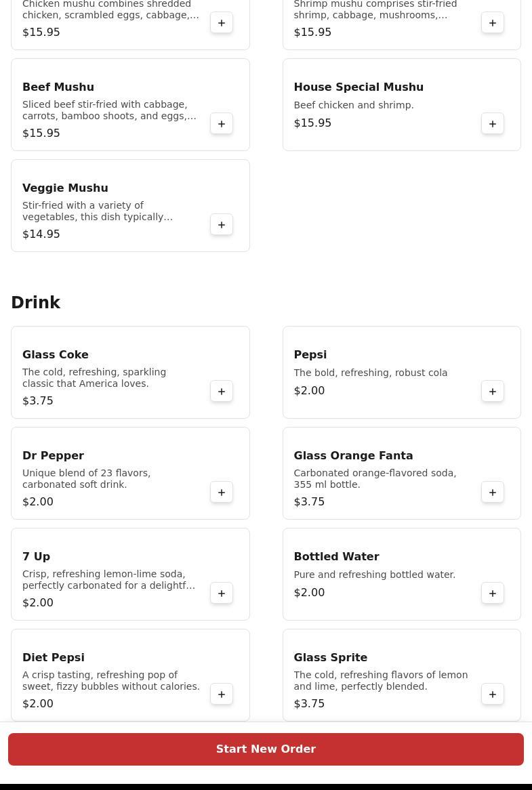Click the Start New Order button

pyautogui.click(x=266, y=749)
